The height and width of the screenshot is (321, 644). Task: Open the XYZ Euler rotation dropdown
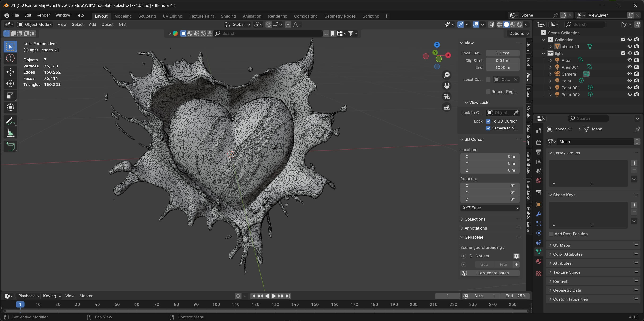click(x=489, y=208)
